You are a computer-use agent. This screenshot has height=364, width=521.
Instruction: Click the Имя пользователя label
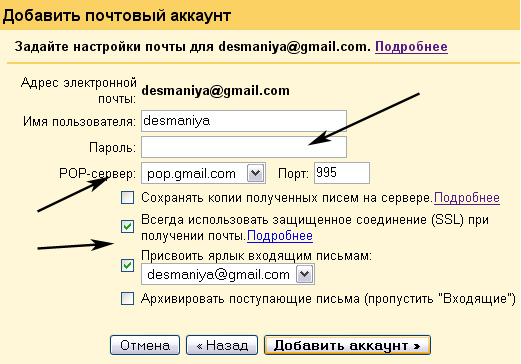point(79,122)
